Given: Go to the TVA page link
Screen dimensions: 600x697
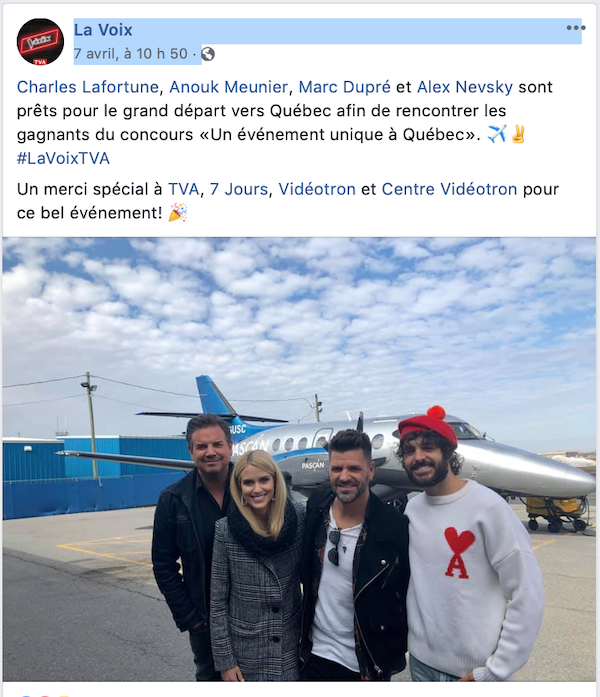Looking at the screenshot, I should 183,189.
